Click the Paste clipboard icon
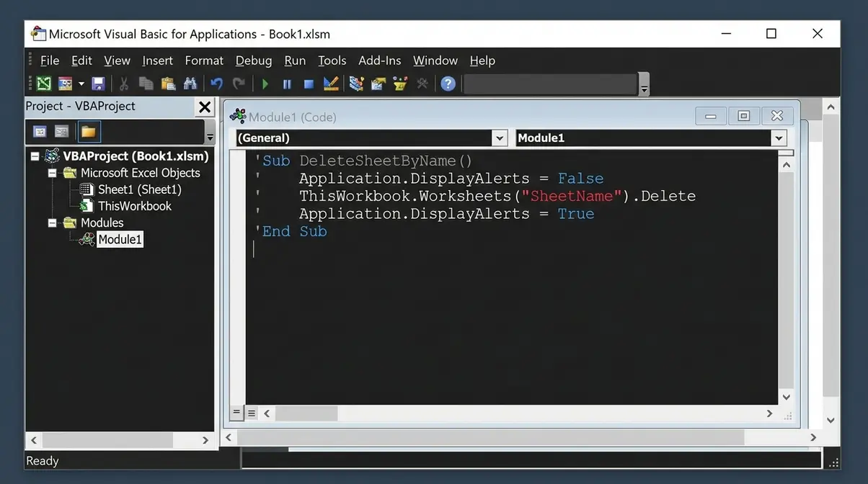This screenshot has height=484, width=868. tap(168, 84)
